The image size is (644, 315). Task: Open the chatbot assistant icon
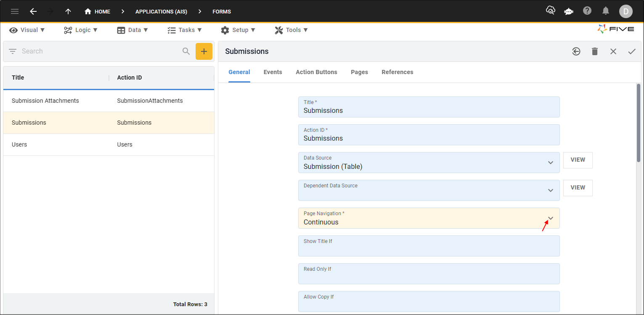(x=569, y=11)
